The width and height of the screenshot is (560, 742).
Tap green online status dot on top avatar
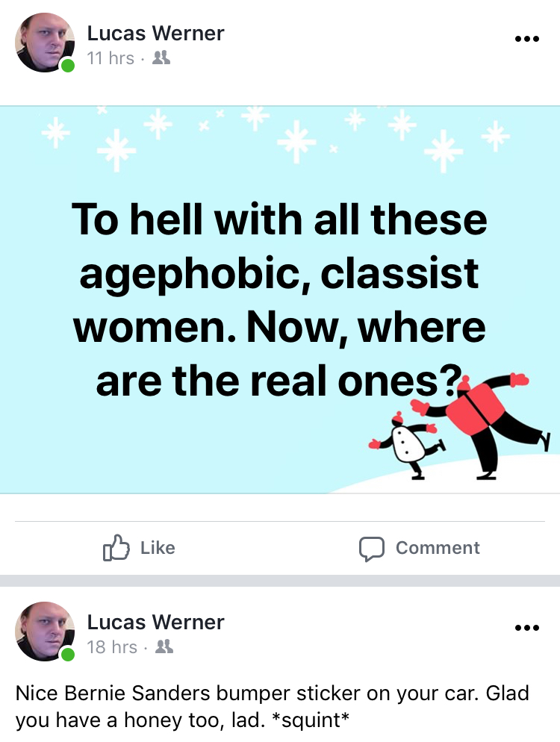[x=68, y=65]
